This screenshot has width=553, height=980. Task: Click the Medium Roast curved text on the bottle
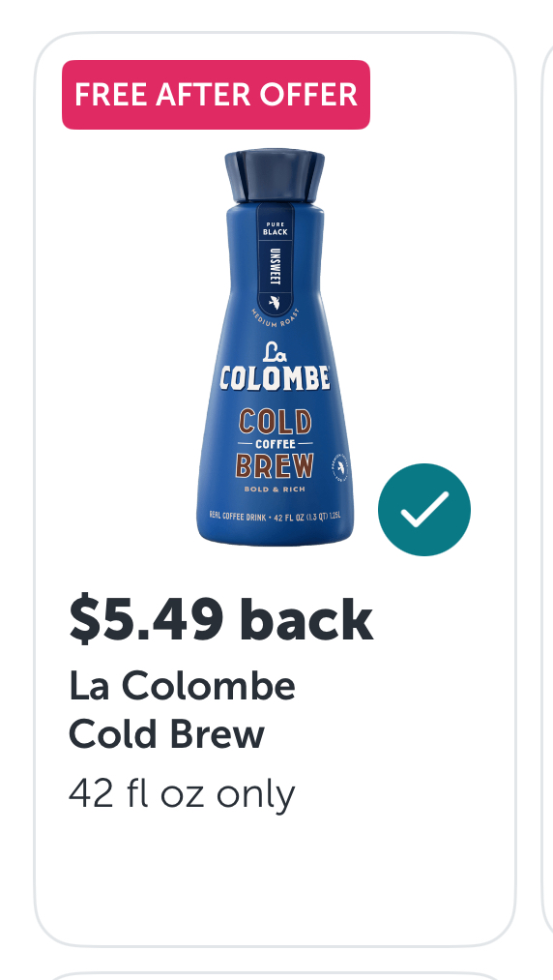[276, 317]
